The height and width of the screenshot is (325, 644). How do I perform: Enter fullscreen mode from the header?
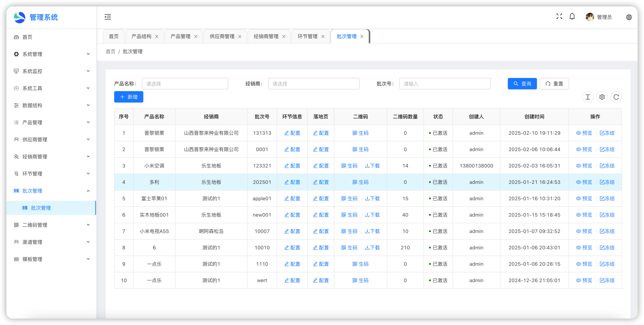559,17
